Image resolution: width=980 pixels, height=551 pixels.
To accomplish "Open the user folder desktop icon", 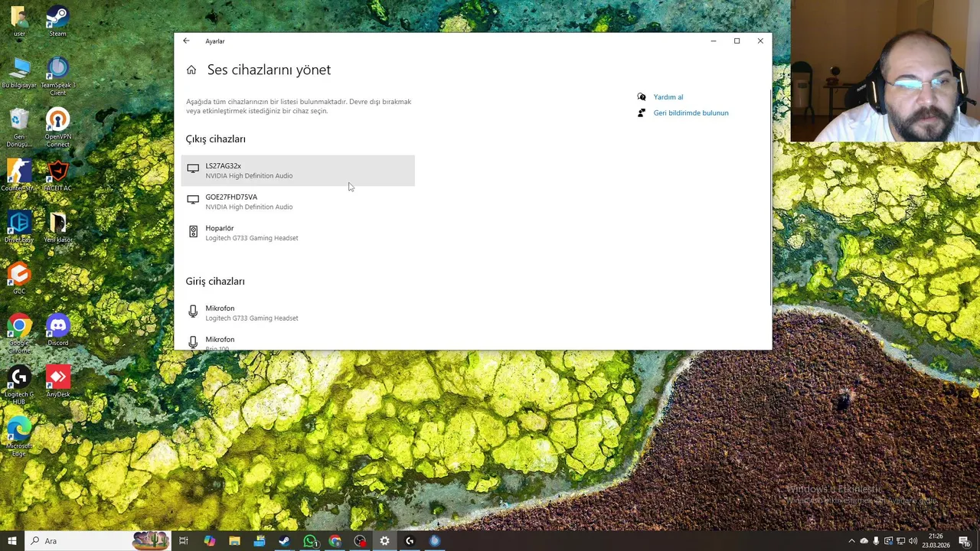I will pos(19,22).
